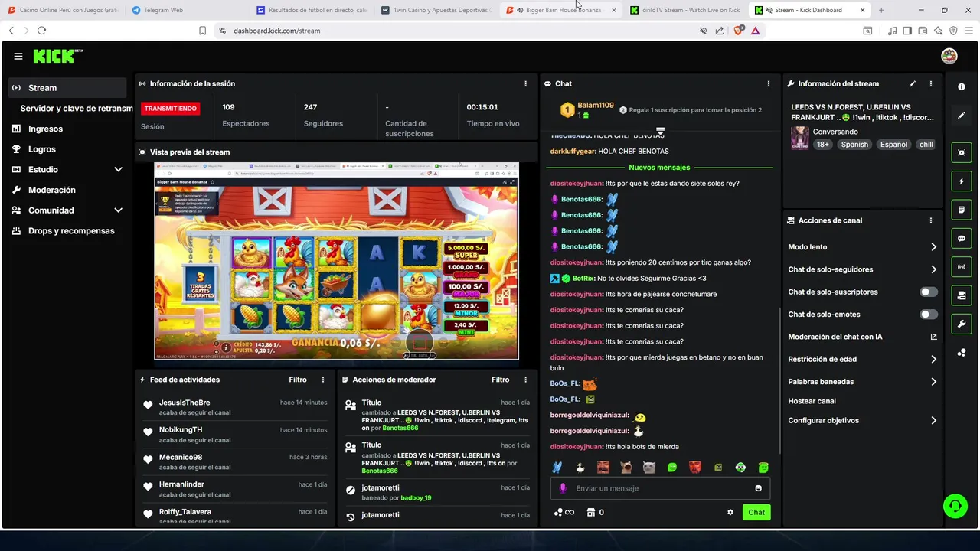This screenshot has width=980, height=551.
Task: Insert the white duck emote from the emote row
Action: click(x=580, y=467)
